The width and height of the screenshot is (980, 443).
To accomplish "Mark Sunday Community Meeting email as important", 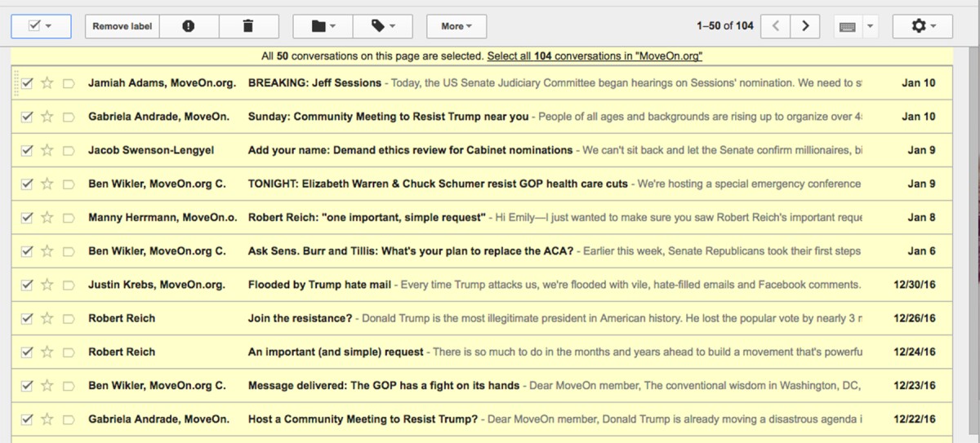I will 69,117.
